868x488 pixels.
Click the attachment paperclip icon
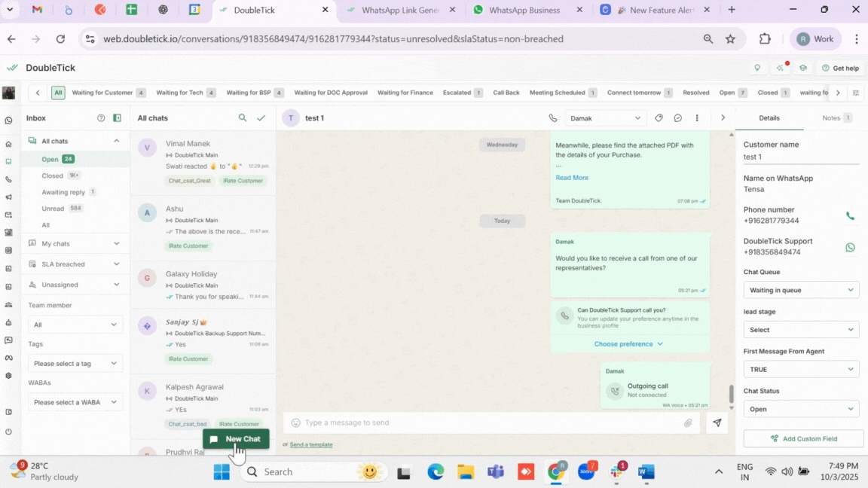tap(688, 423)
